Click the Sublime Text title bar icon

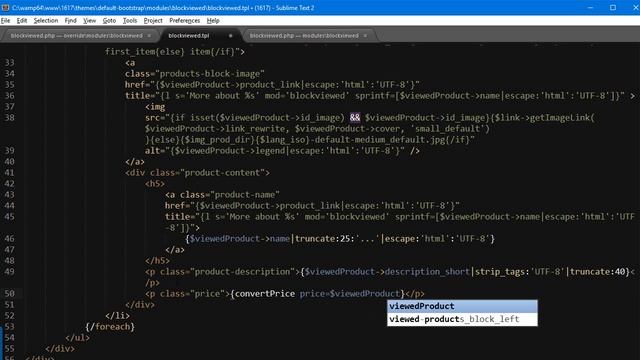[5, 7]
